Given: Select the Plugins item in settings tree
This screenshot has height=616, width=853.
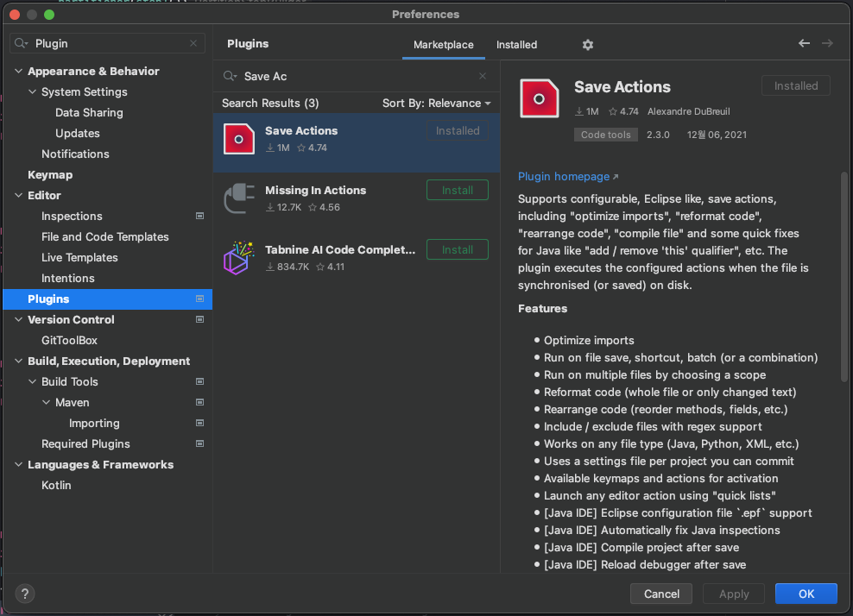Looking at the screenshot, I should pos(107,299).
